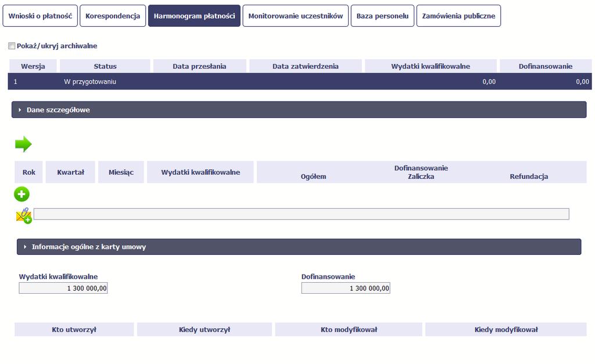Click the Miesiąc column header
Viewport: 595px width, 364px height.
pos(121,172)
